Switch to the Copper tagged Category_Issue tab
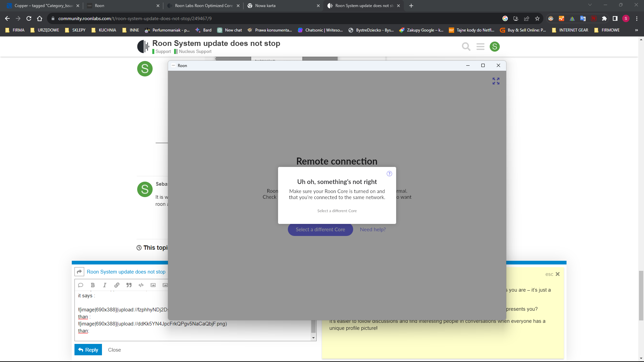This screenshot has height=362, width=644. pos(44,6)
